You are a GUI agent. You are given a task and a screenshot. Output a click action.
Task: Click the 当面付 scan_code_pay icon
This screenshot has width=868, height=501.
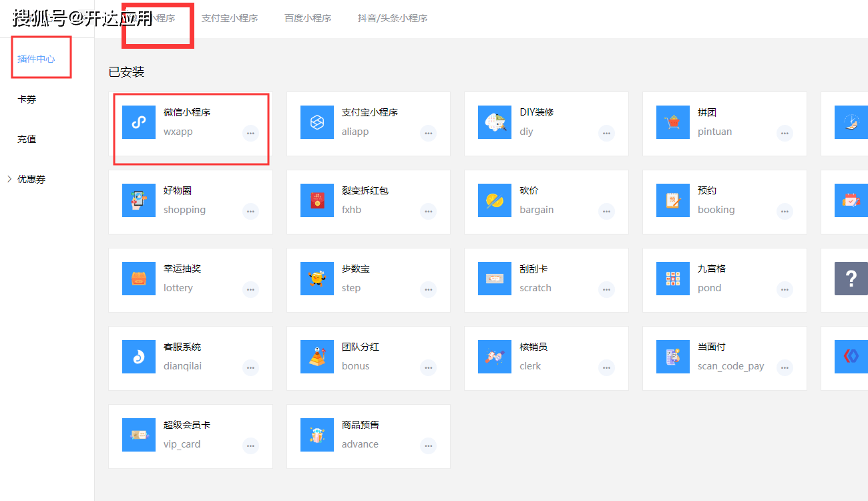click(x=673, y=357)
